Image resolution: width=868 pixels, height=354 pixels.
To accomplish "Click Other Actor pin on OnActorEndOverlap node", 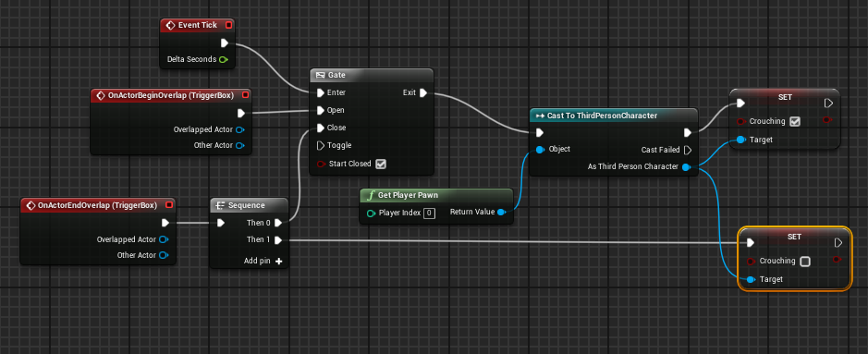I will click(164, 255).
